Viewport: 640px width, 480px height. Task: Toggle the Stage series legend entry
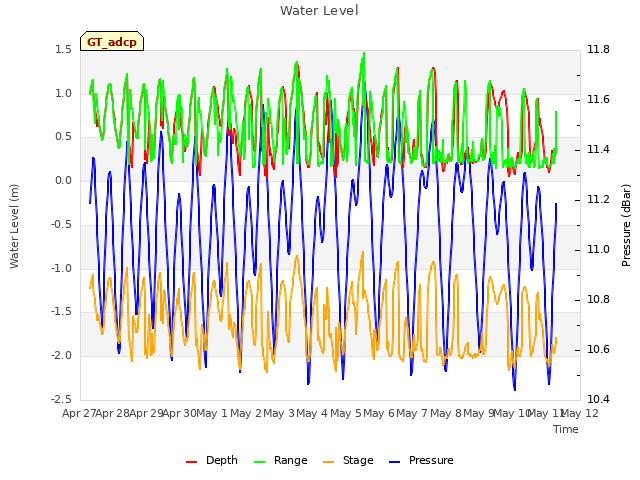pyautogui.click(x=348, y=460)
